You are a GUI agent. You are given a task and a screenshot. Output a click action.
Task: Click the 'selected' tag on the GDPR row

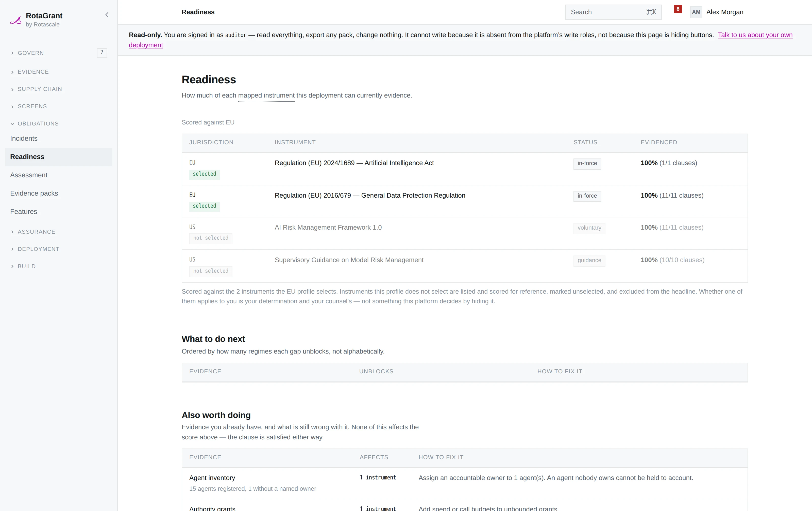pyautogui.click(x=204, y=206)
